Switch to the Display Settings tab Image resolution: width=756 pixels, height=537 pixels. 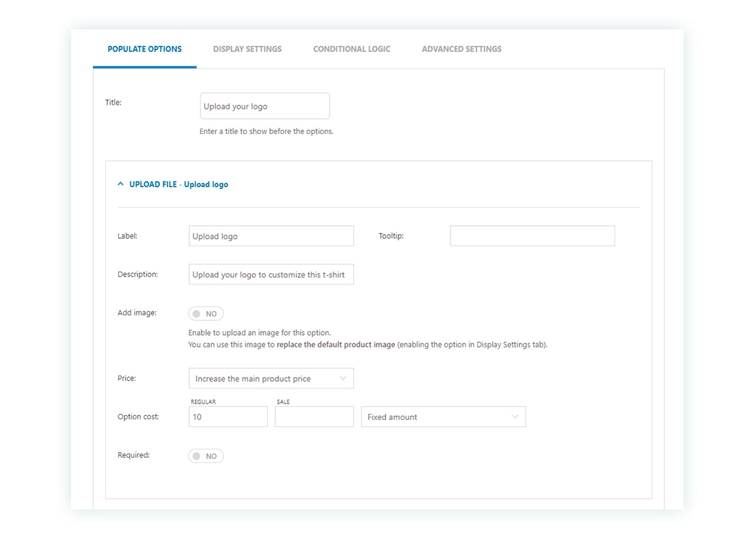click(x=247, y=49)
